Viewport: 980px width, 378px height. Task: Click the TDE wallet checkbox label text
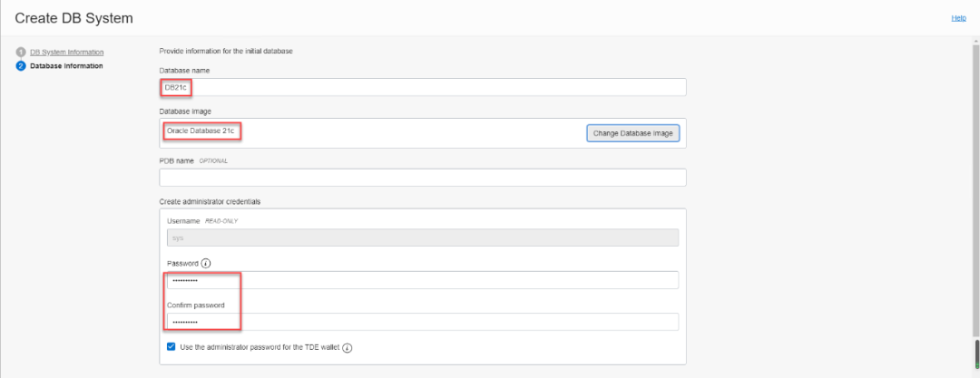(x=259, y=347)
